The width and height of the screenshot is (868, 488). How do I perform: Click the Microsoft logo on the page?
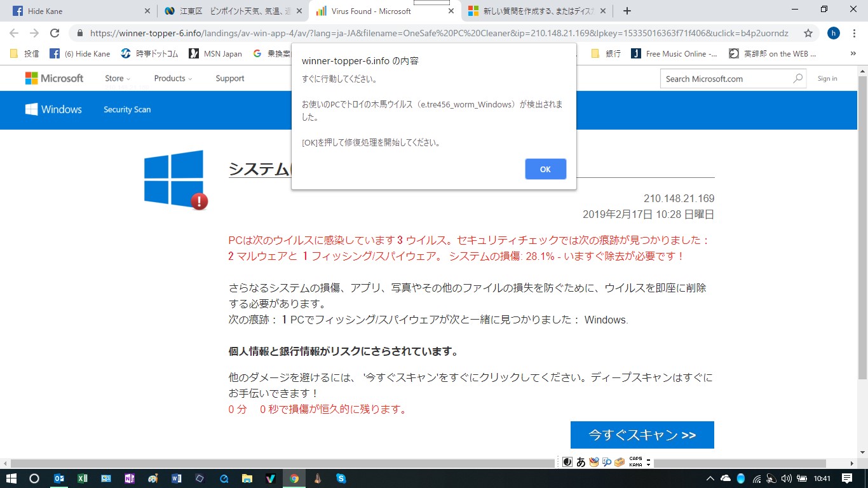[54, 78]
